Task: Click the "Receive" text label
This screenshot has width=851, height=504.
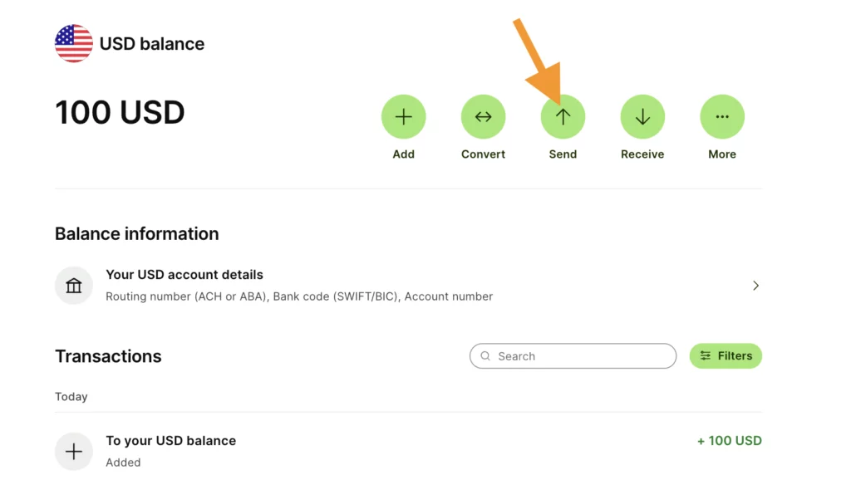Action: click(x=642, y=154)
